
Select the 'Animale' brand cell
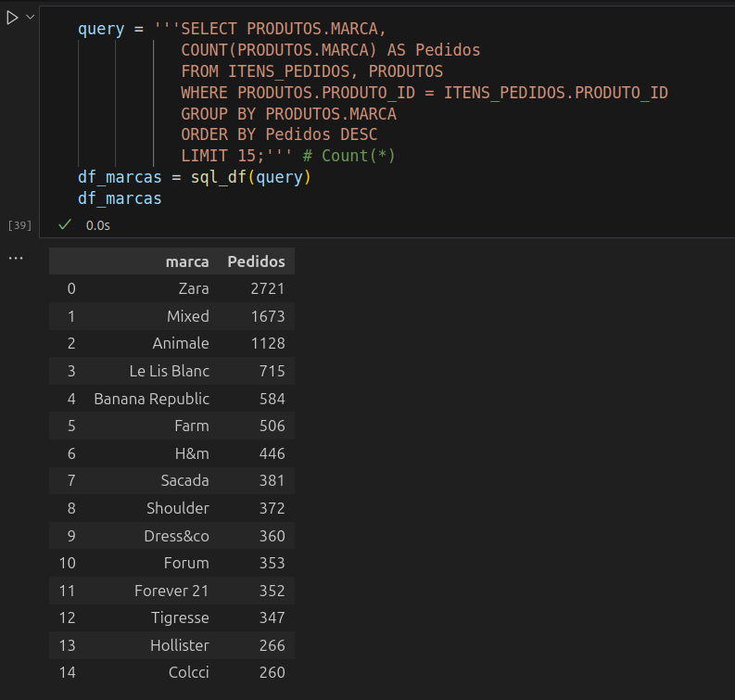click(x=181, y=344)
